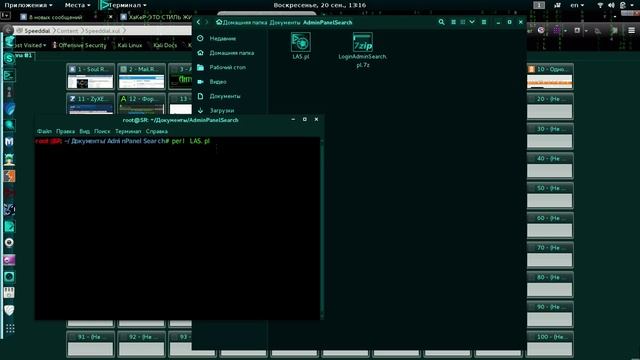Open the file manager hamburger menu
Viewport: 640px width, 360px height.
pyautogui.click(x=484, y=22)
